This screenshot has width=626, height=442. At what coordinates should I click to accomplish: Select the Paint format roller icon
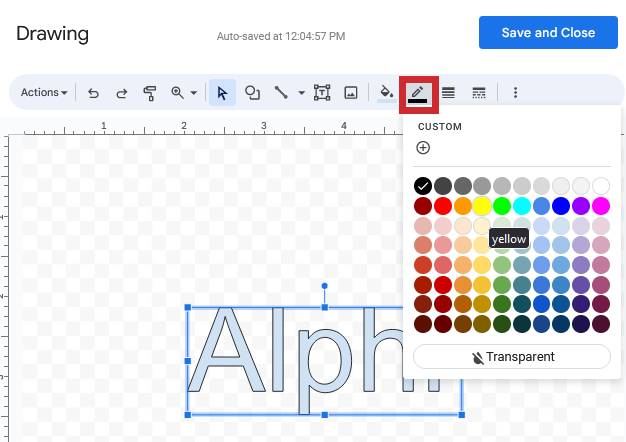pos(150,93)
